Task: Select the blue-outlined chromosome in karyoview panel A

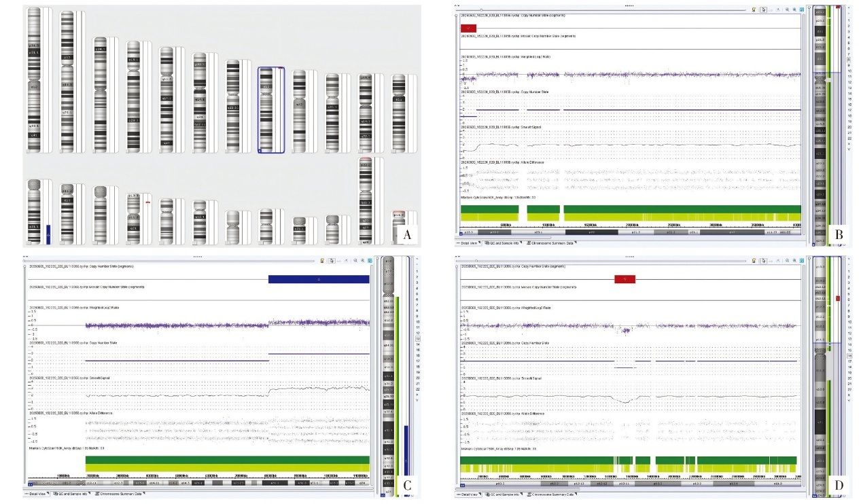Action: tap(271, 109)
